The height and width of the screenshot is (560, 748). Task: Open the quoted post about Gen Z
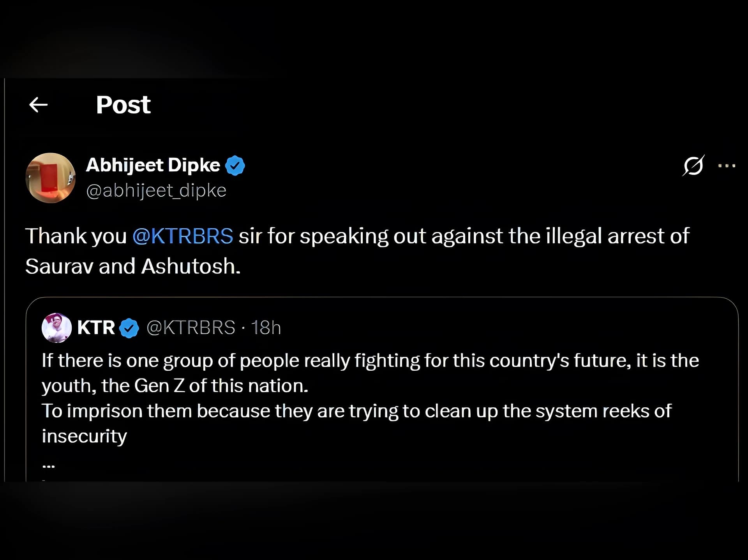tap(382, 389)
